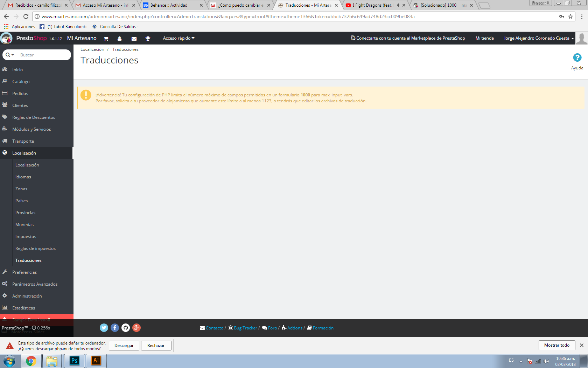The image size is (588, 368).
Task: Open the Twitter icon in footer
Action: (x=104, y=328)
